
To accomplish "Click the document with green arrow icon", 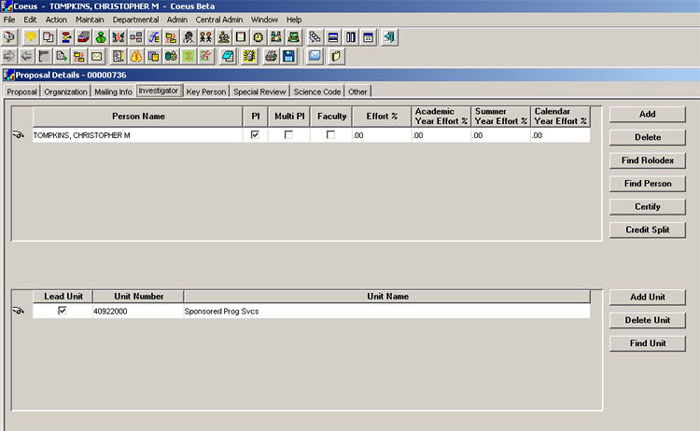I will click(62, 56).
